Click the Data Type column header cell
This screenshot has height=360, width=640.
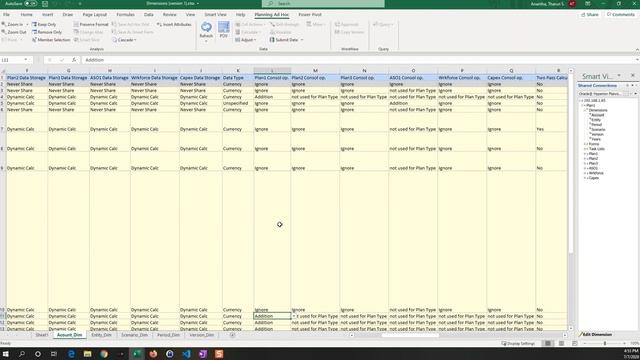point(238,78)
